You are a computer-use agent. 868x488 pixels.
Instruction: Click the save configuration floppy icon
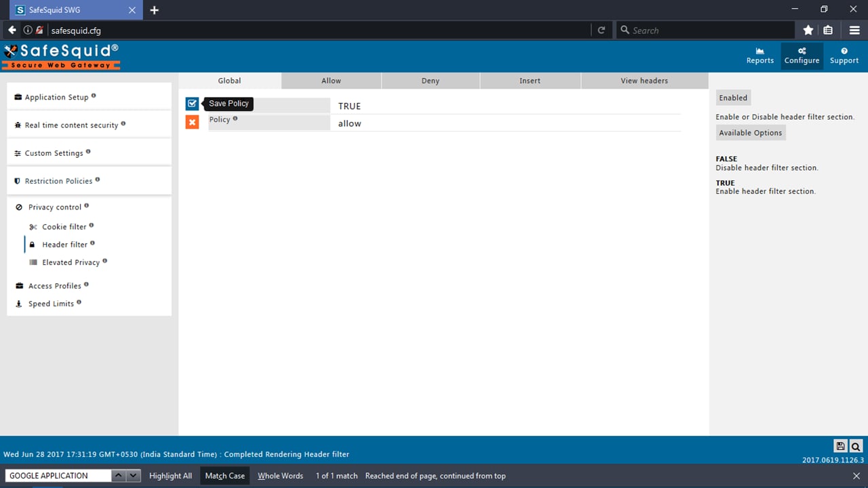tap(840, 446)
